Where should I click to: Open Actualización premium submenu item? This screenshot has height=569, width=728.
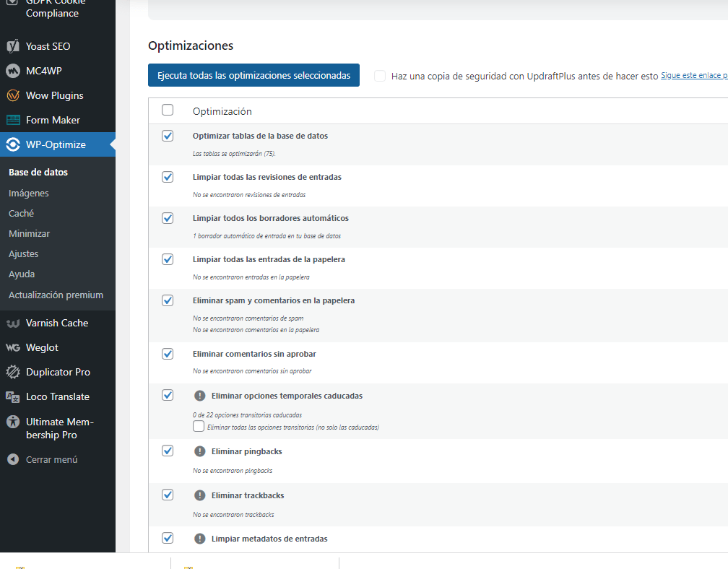coord(56,295)
